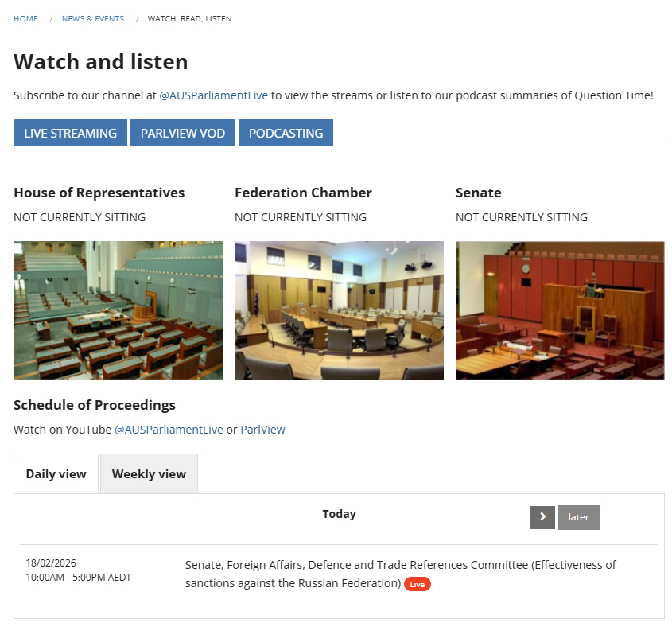Go to HOME in the breadcrumb
This screenshot has height=627, width=672.
coord(25,19)
